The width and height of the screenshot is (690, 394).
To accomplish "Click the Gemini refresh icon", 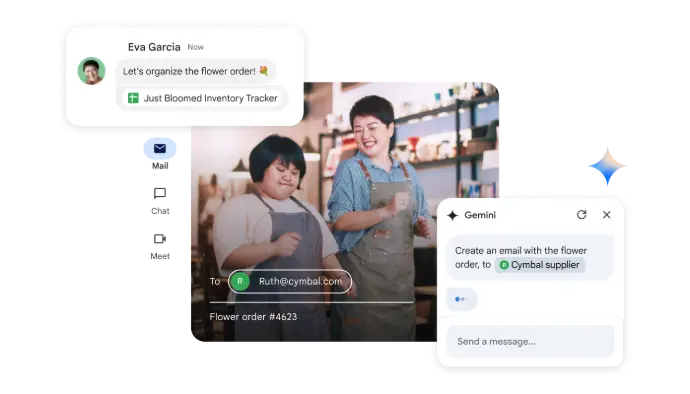I will (581, 215).
